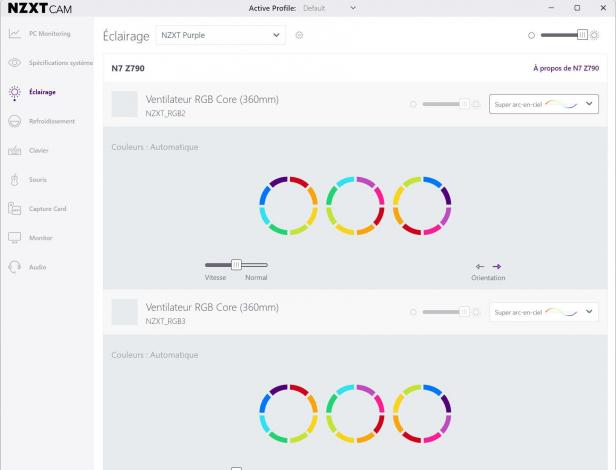Click the Audio headset icon
616x470 pixels.
click(15, 267)
